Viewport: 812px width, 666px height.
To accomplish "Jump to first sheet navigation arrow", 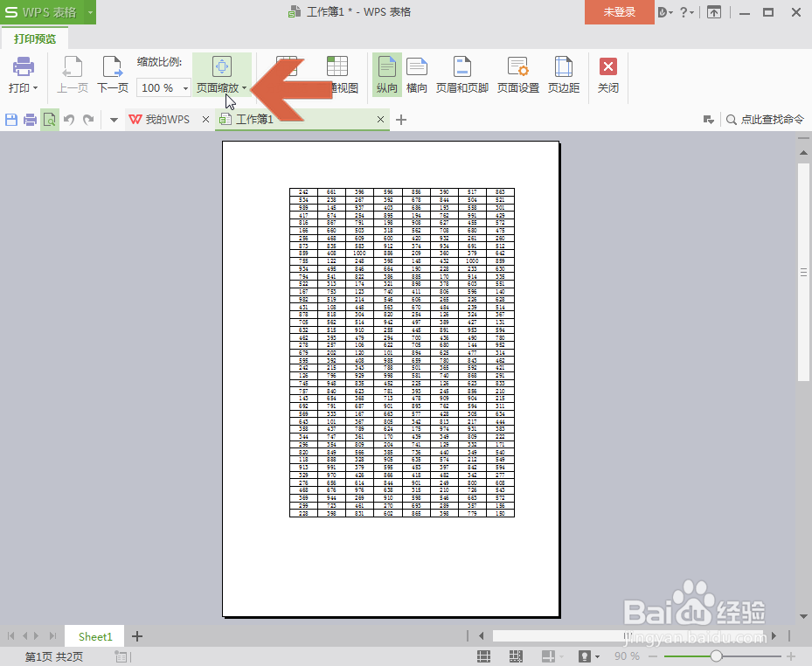I will (10, 636).
